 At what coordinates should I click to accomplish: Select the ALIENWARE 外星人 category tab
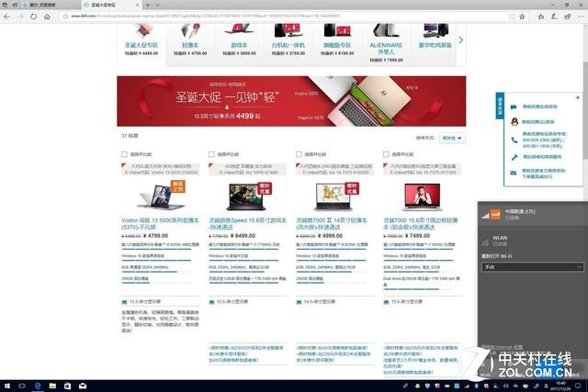(386, 43)
